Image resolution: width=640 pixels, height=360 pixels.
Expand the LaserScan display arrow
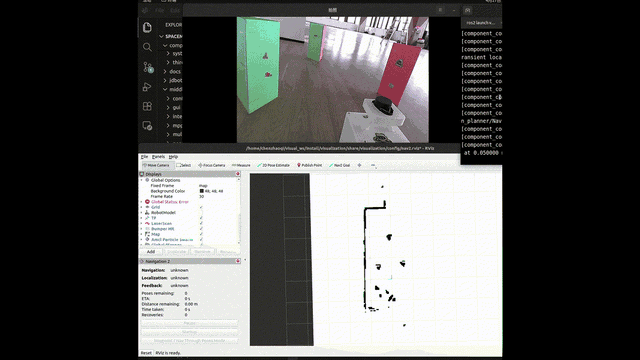click(x=142, y=223)
